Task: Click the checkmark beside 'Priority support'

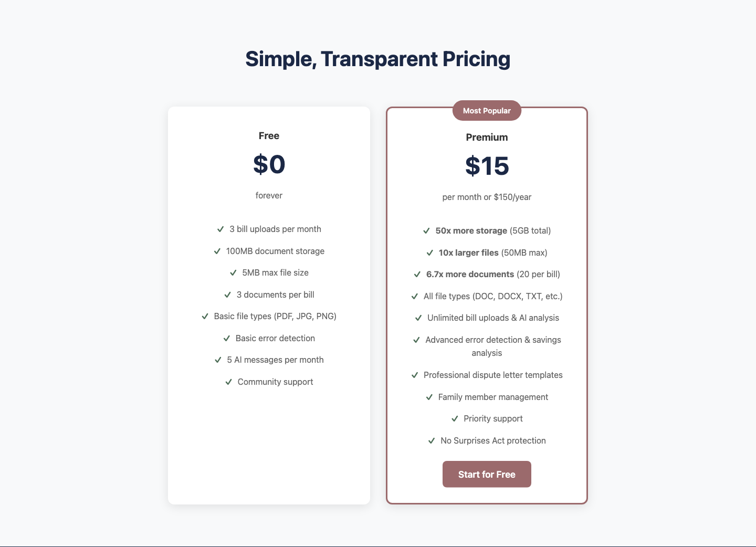Action: click(x=455, y=418)
